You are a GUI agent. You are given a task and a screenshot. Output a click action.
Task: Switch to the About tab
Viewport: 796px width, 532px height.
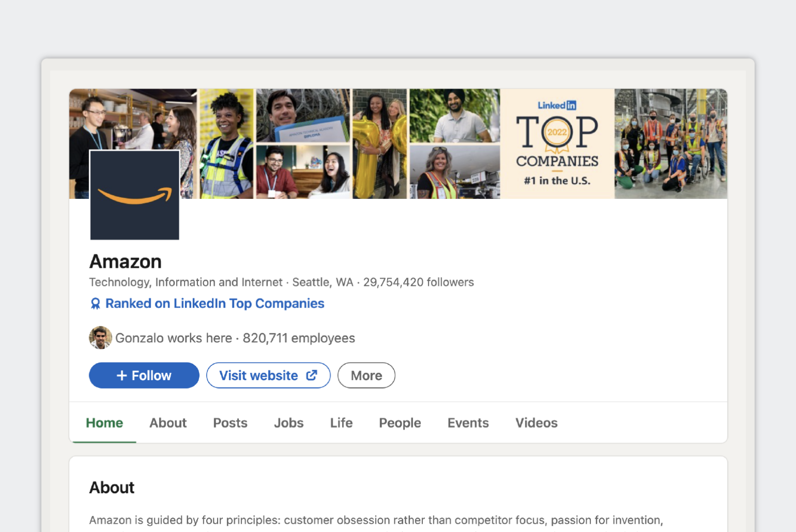tap(168, 423)
